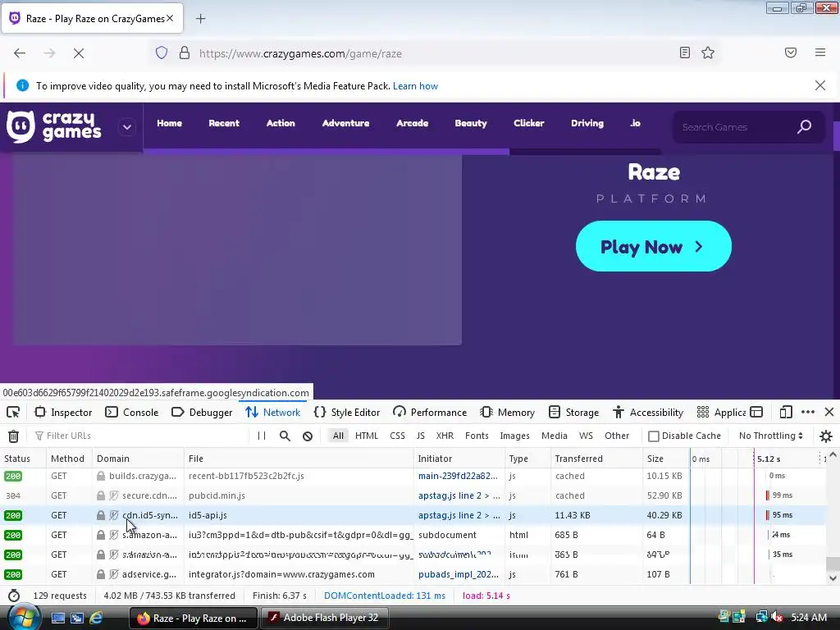This screenshot has width=840, height=630.
Task: Open the Adventure games category
Action: [x=345, y=123]
